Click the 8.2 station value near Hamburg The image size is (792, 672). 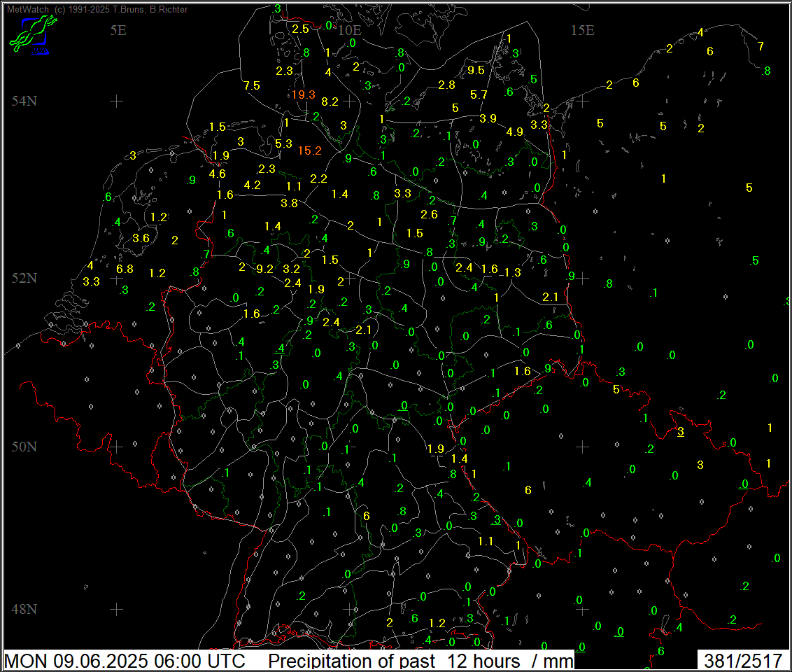click(x=330, y=101)
